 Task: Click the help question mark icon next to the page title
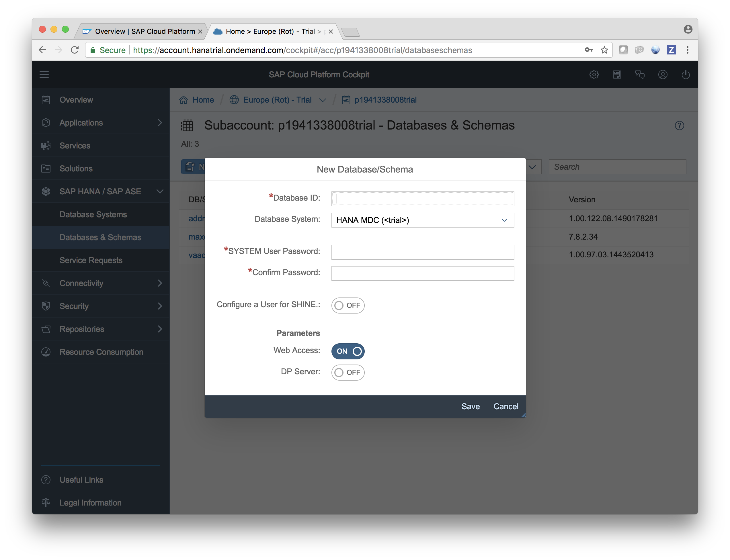[x=679, y=126]
